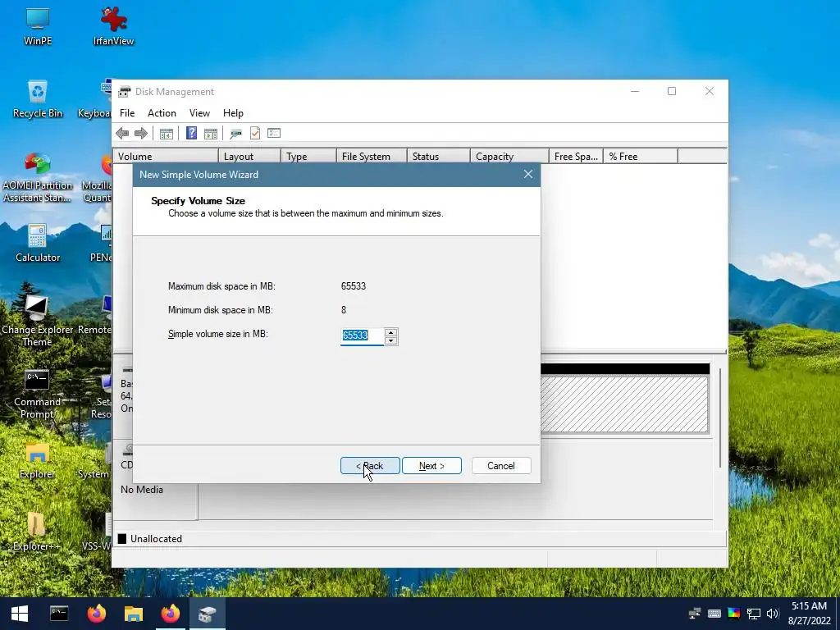Open the Calculator desktop icon

tap(38, 243)
